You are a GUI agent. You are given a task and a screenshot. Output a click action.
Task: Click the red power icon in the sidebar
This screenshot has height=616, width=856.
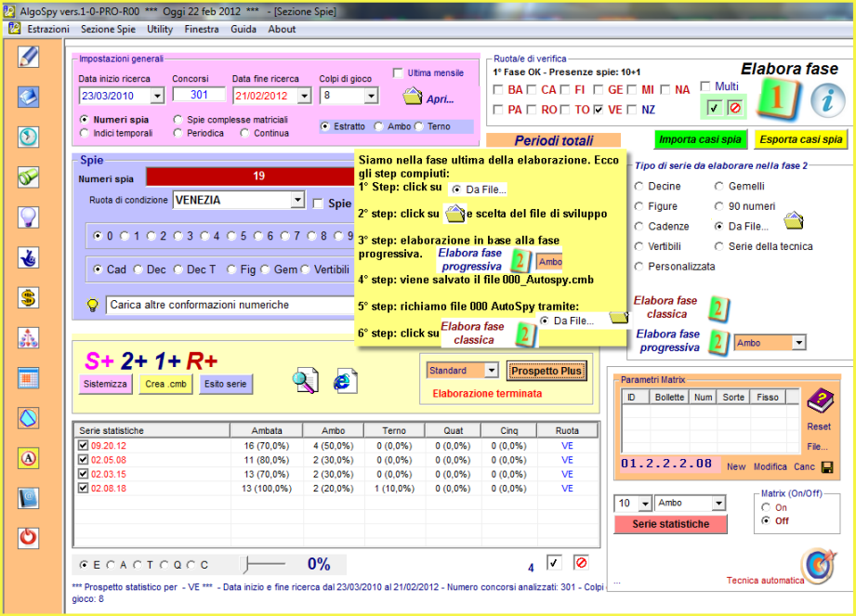[29, 538]
